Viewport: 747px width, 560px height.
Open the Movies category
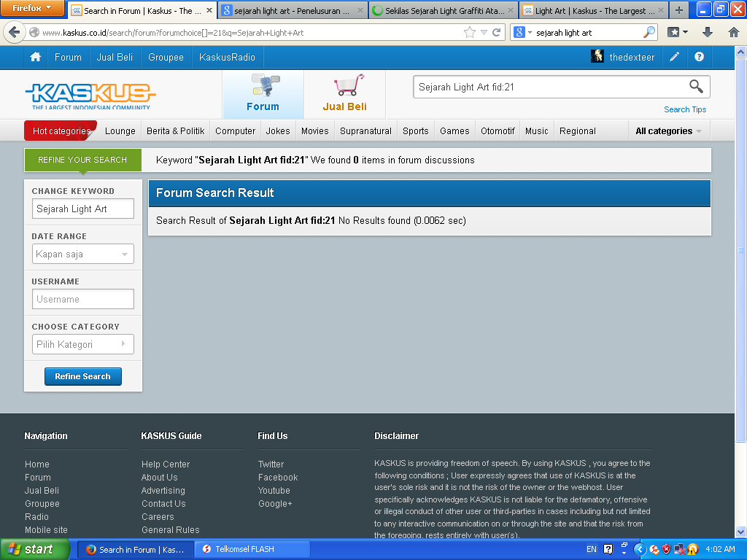click(x=315, y=131)
